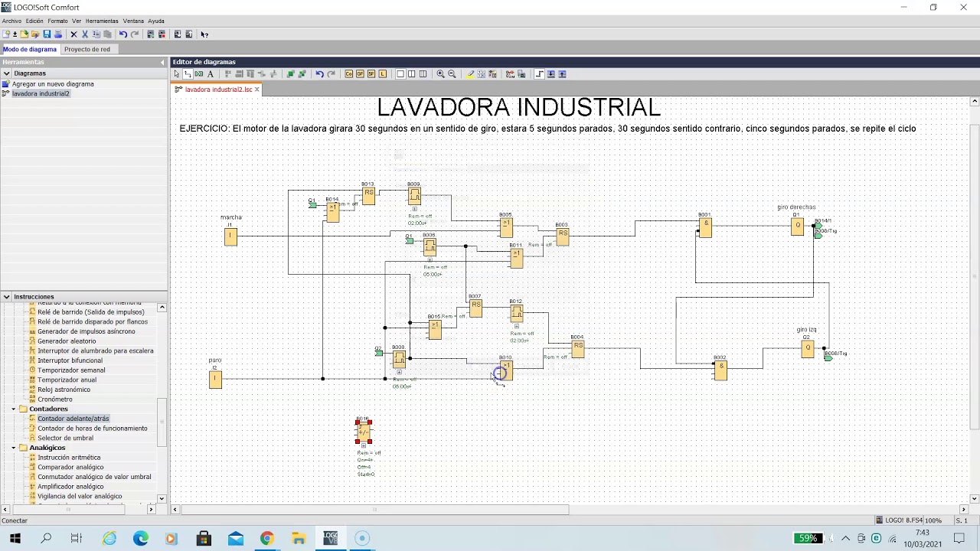The image size is (980, 551).
Task: Stop LOGO! with the red module icon
Action: pos(162,34)
